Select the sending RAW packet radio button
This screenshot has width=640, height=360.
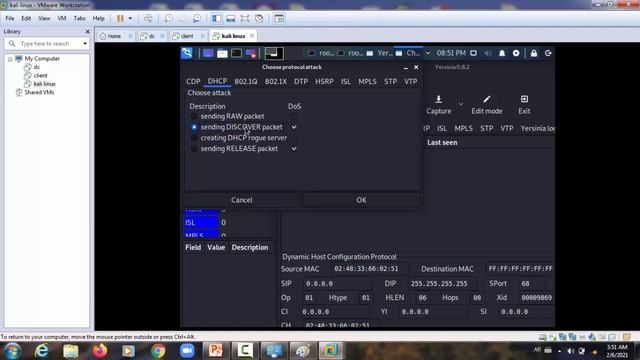194,116
